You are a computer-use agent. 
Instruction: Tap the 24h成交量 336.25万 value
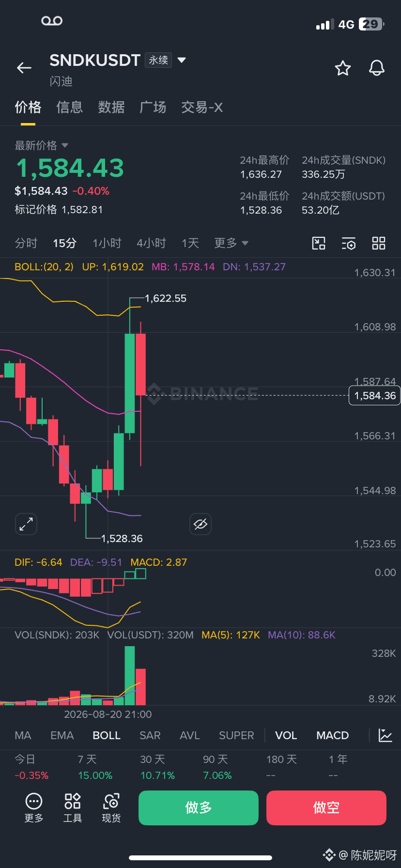tap(323, 174)
